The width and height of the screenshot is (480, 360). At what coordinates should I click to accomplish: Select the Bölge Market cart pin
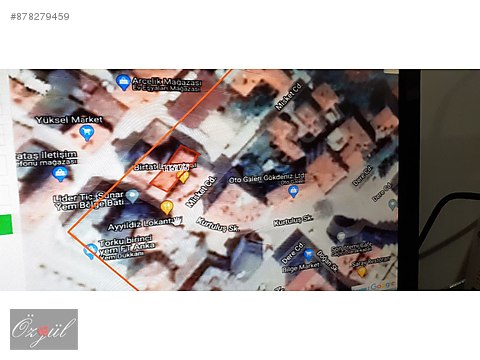309,255
